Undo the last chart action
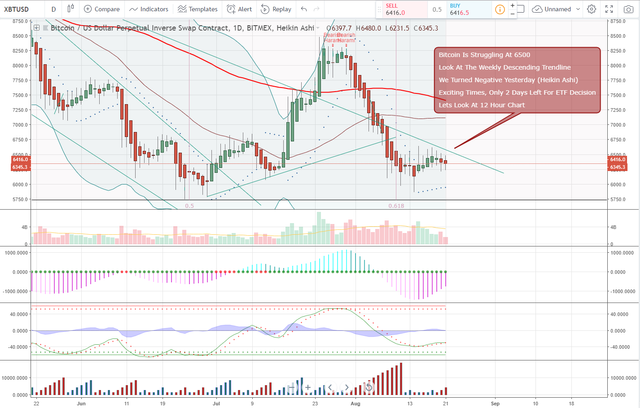640x408 pixels. [304, 9]
